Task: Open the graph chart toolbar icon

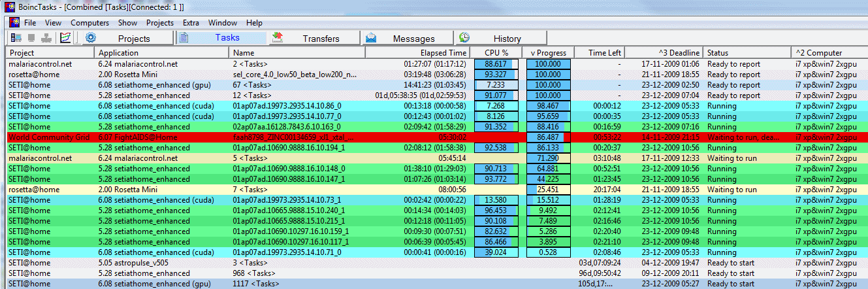Action: pyautogui.click(x=65, y=38)
